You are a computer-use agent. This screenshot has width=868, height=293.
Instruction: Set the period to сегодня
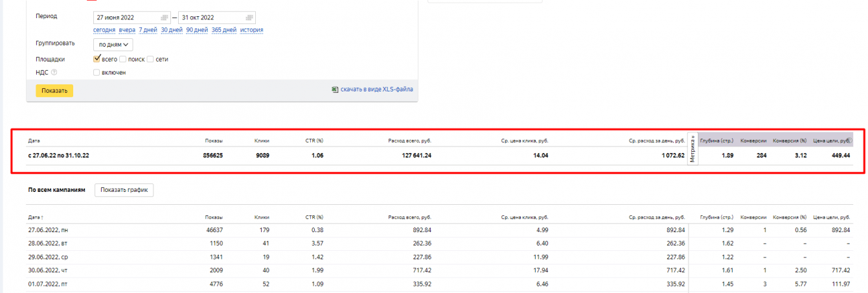[x=104, y=30]
